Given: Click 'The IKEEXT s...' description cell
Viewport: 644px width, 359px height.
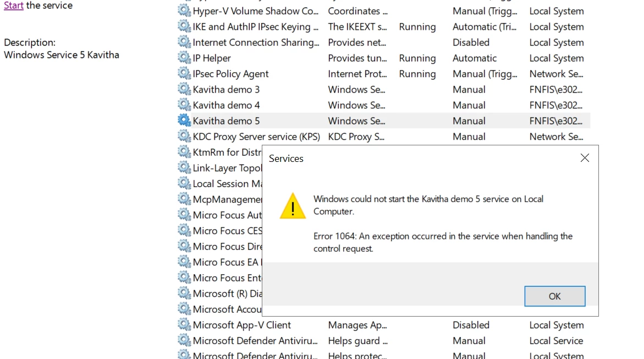Looking at the screenshot, I should tap(357, 27).
